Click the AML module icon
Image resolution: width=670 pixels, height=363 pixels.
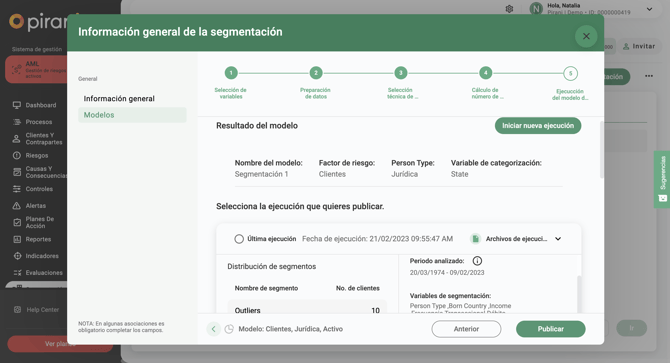[16, 70]
